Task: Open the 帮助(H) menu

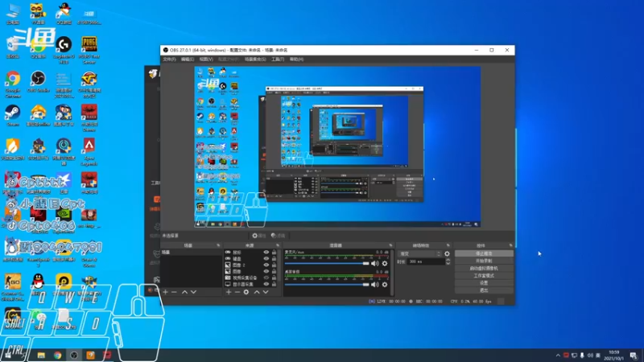Action: tap(296, 60)
